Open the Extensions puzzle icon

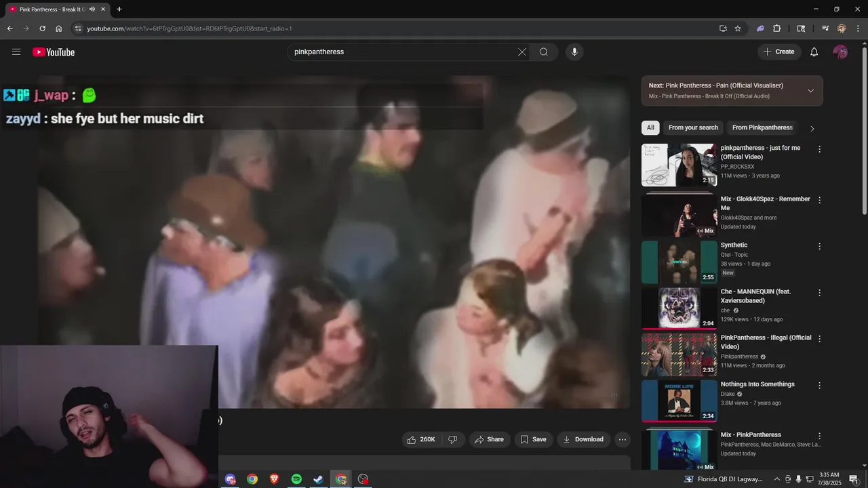pyautogui.click(x=777, y=28)
